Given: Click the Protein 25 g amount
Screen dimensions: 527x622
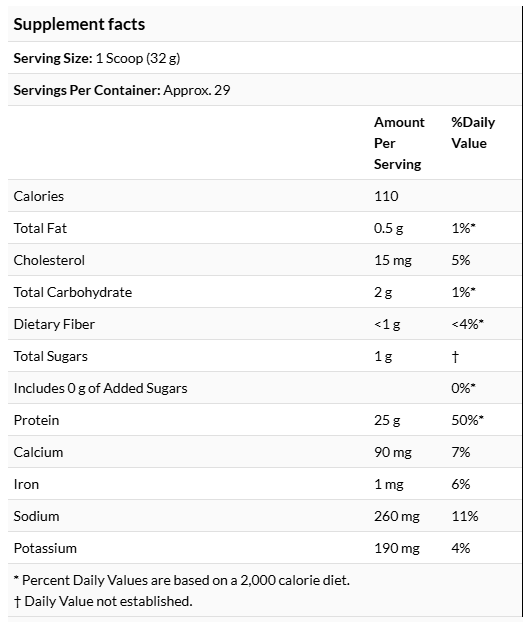Looking at the screenshot, I should [x=387, y=420].
